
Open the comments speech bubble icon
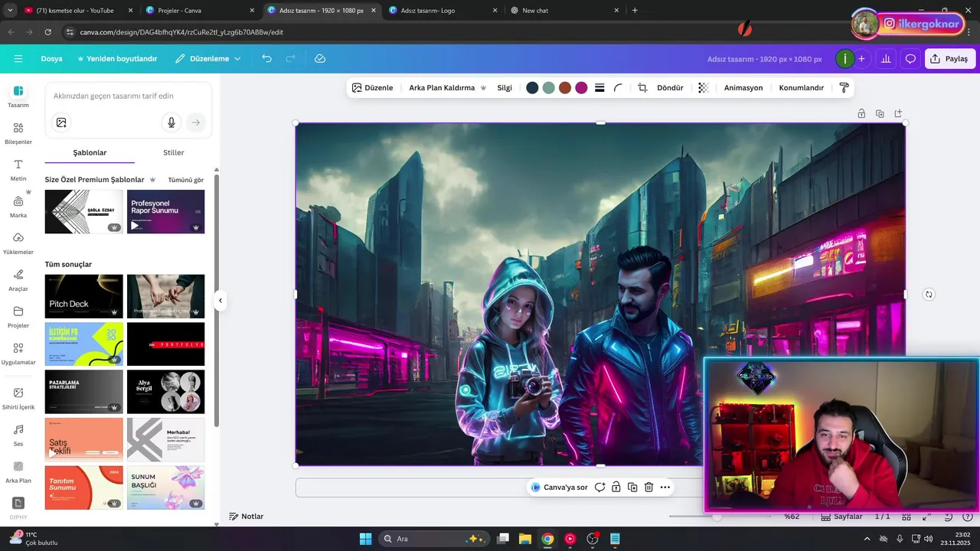(x=910, y=59)
